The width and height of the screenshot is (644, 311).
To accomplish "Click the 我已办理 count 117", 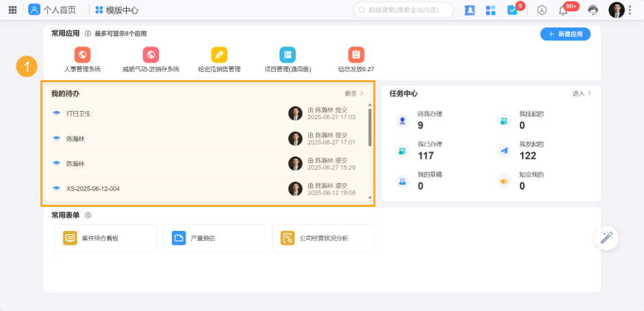I will click(426, 155).
